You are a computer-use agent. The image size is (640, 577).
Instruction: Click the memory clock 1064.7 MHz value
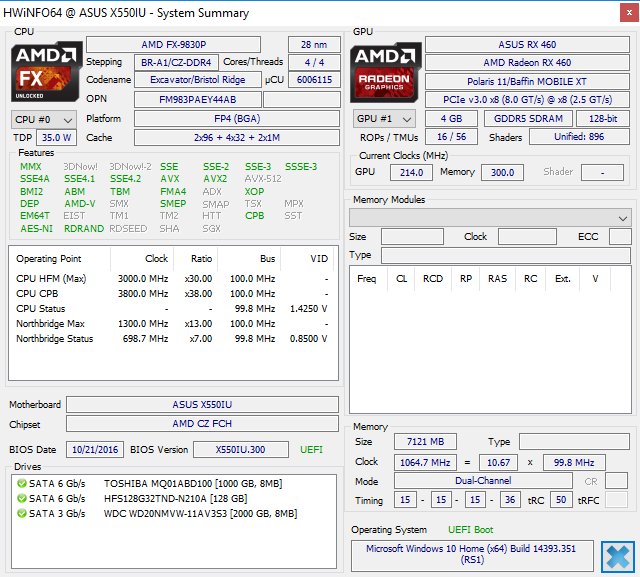coord(425,463)
